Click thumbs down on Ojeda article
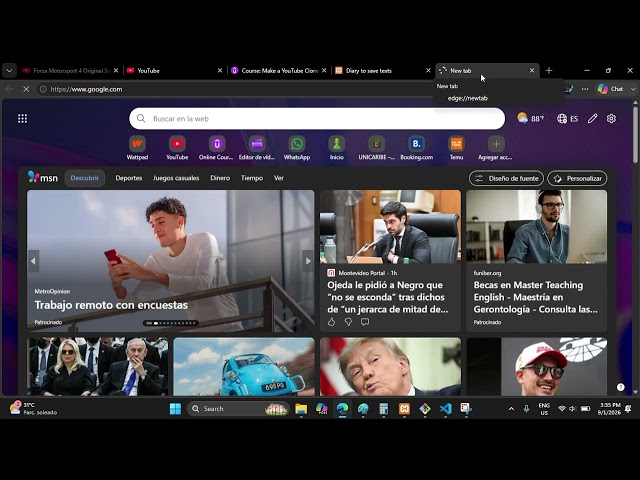Image resolution: width=640 pixels, height=480 pixels. [348, 322]
